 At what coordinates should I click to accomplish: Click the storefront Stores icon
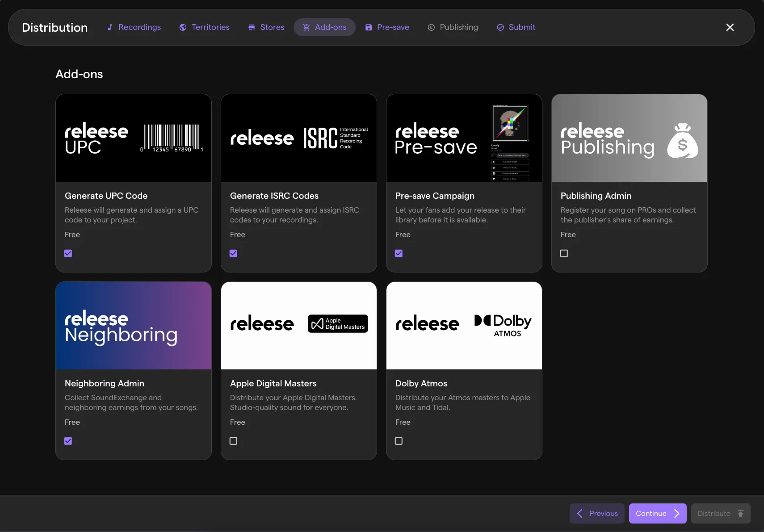252,27
